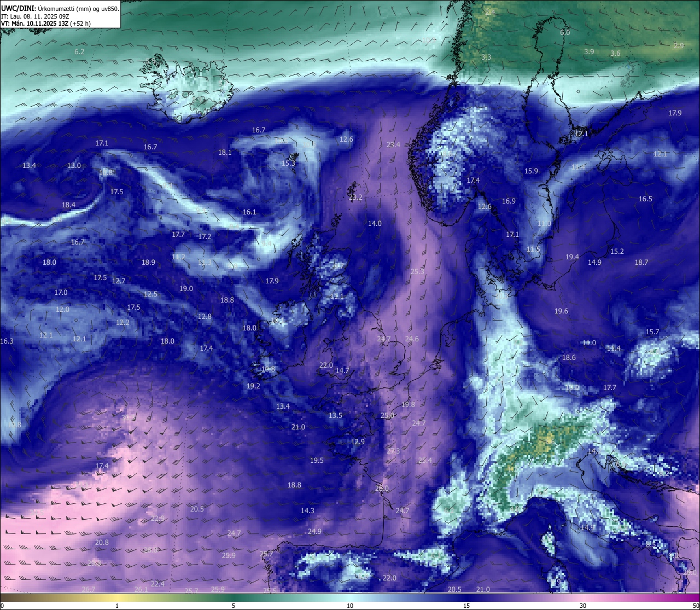
Task: Click the 1 tick on the color scale
Action: click(117, 606)
